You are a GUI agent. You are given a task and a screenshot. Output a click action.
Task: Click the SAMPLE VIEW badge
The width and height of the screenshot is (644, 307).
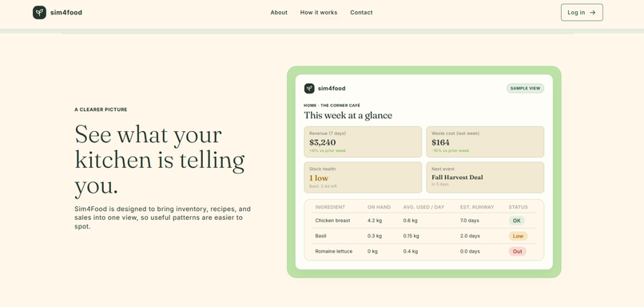[525, 89]
